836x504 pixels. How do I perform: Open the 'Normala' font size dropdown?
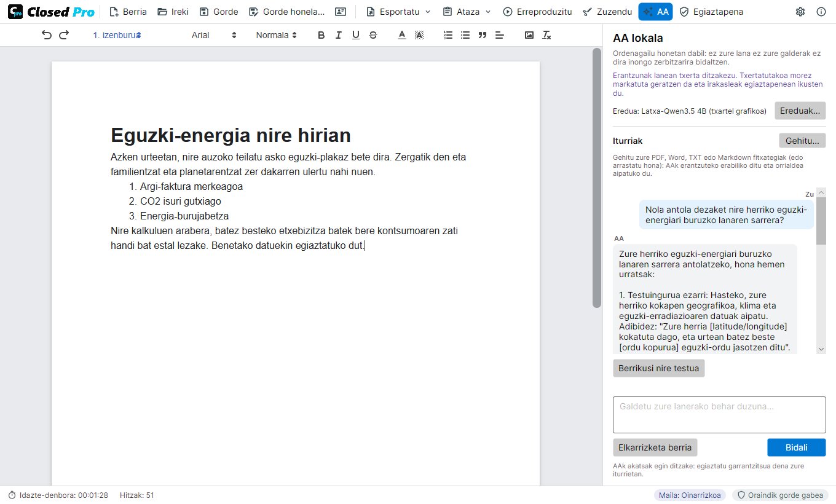pyautogui.click(x=276, y=35)
